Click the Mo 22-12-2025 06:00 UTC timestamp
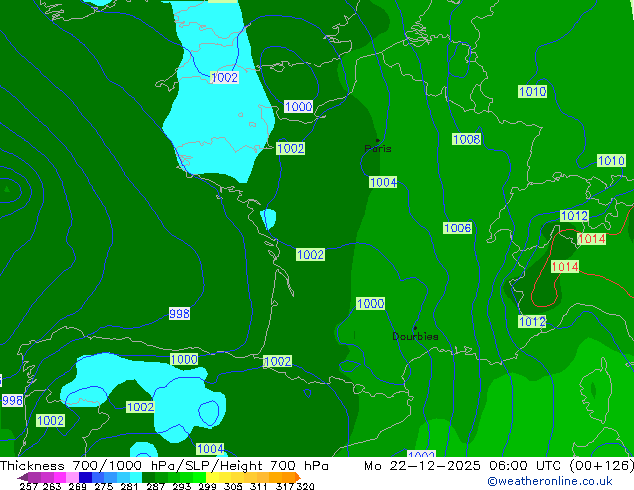This screenshot has height=490, width=634. [x=462, y=466]
